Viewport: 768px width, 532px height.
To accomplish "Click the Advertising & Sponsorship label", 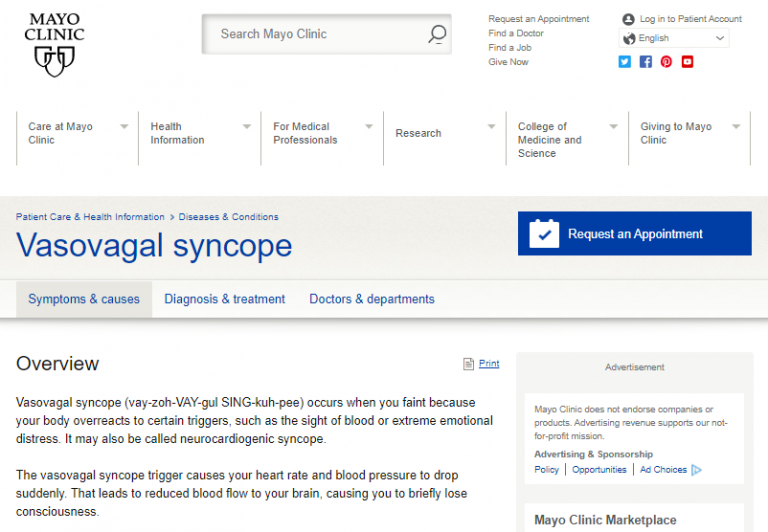I will [594, 454].
